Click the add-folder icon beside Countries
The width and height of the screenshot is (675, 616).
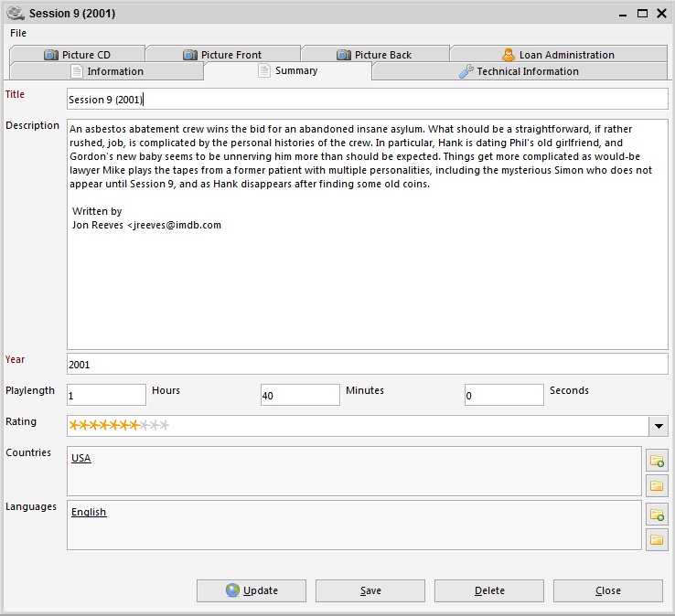(657, 460)
